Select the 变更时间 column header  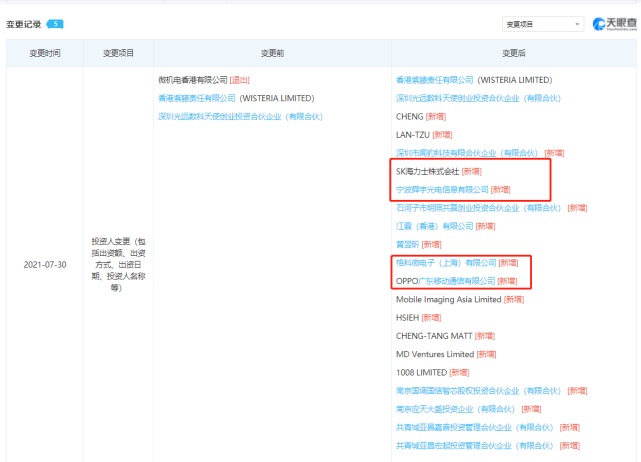tap(45, 53)
